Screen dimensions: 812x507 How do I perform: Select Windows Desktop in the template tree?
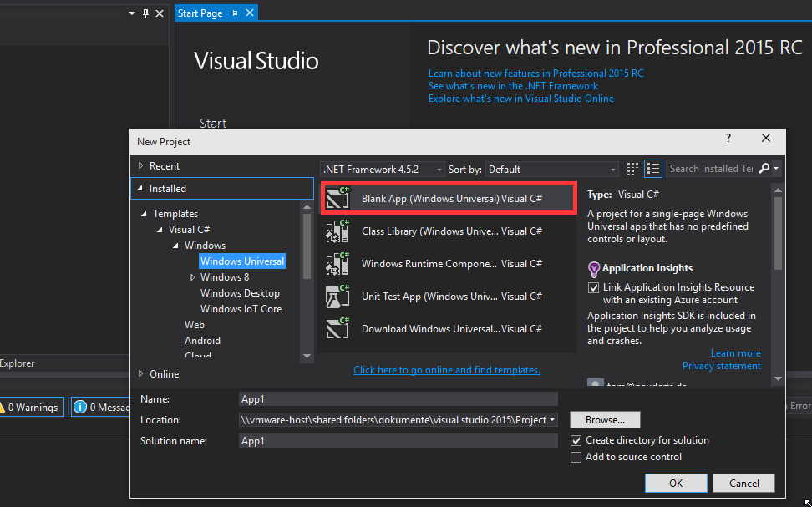point(240,293)
